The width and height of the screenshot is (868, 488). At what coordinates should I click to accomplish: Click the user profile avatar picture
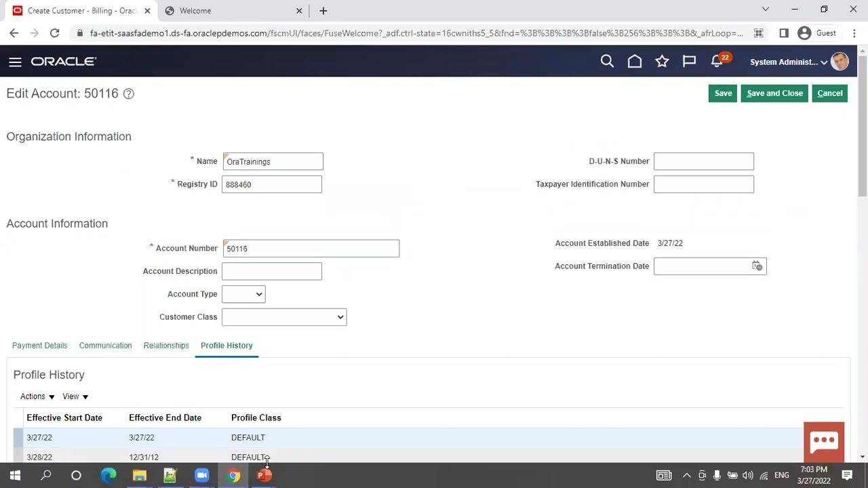pyautogui.click(x=840, y=62)
